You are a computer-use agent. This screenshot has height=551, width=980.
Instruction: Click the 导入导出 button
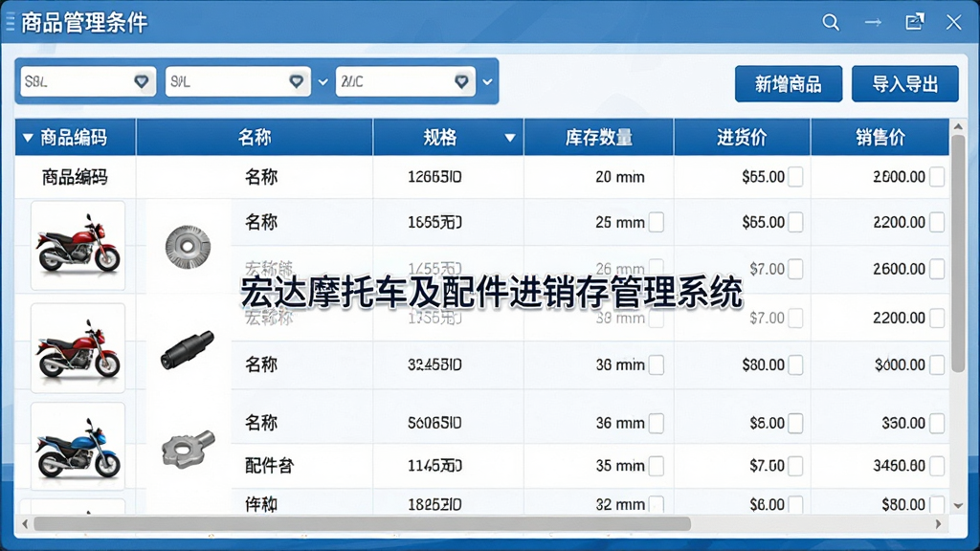[x=905, y=84]
